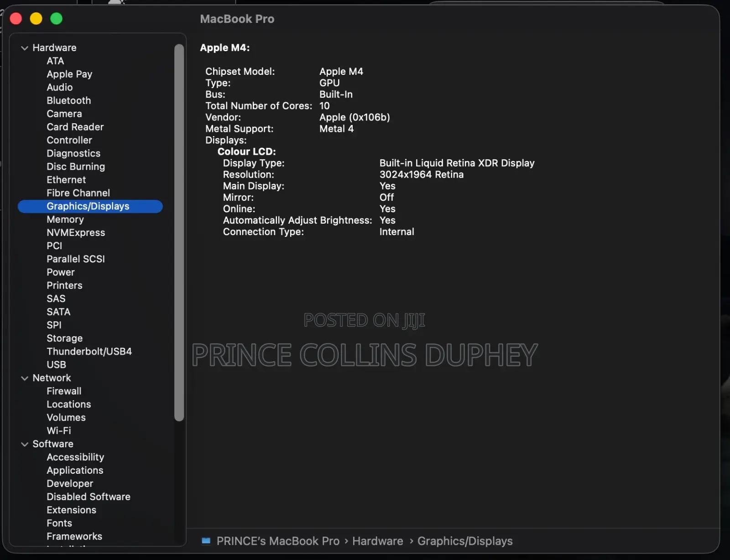Click the computer icon in the path bar
The image size is (730, 560).
[x=206, y=541]
